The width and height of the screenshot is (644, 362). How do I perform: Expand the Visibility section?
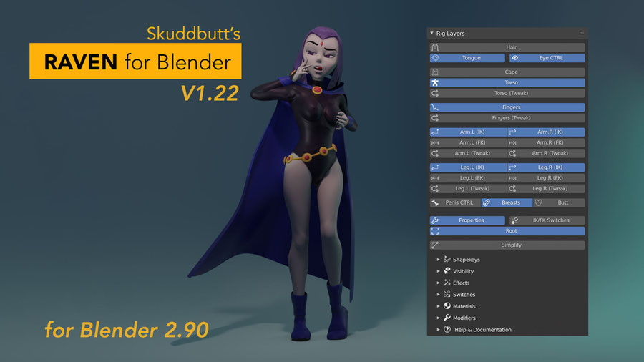pyautogui.click(x=438, y=271)
